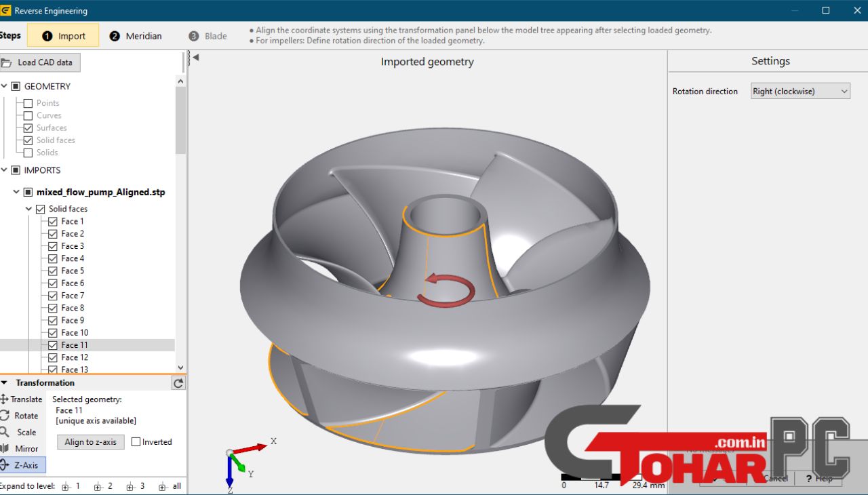Image resolution: width=868 pixels, height=495 pixels.
Task: Enable the Solids geometry checkbox
Action: (28, 153)
